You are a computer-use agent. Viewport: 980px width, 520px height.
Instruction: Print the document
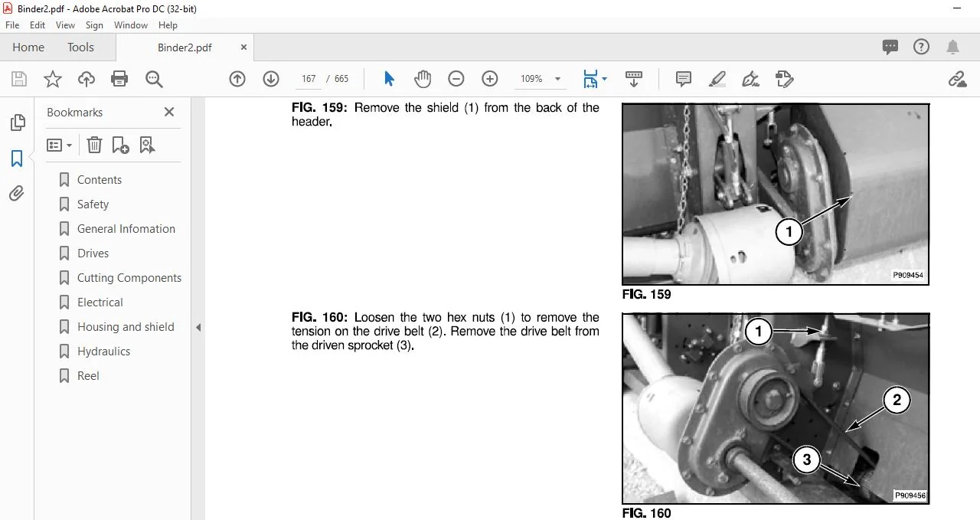point(119,79)
